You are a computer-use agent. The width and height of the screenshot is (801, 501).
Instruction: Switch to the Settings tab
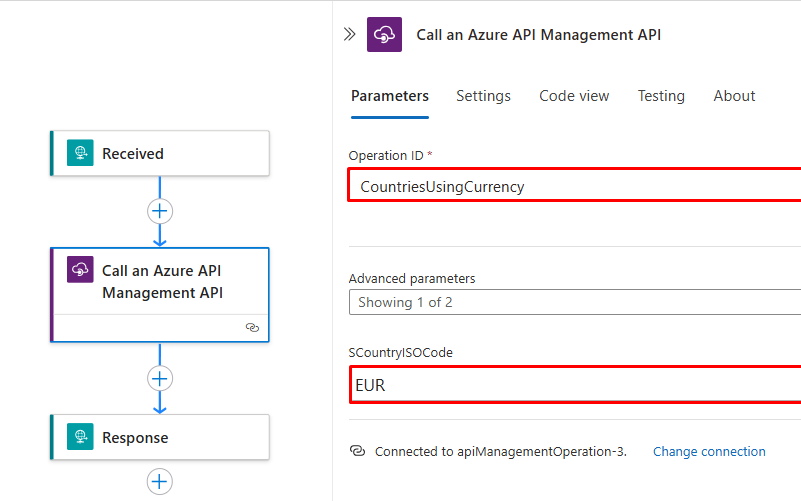[483, 96]
